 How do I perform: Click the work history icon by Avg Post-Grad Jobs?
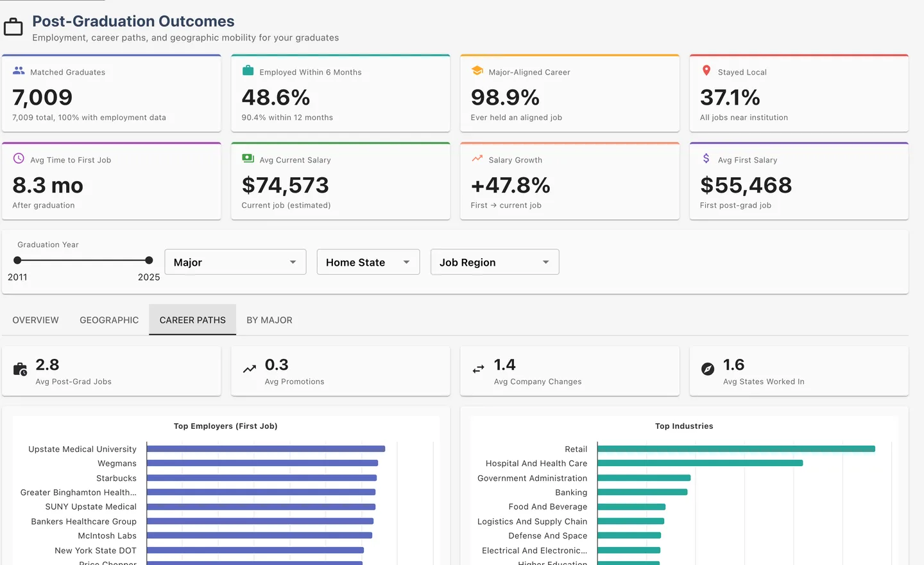(20, 369)
